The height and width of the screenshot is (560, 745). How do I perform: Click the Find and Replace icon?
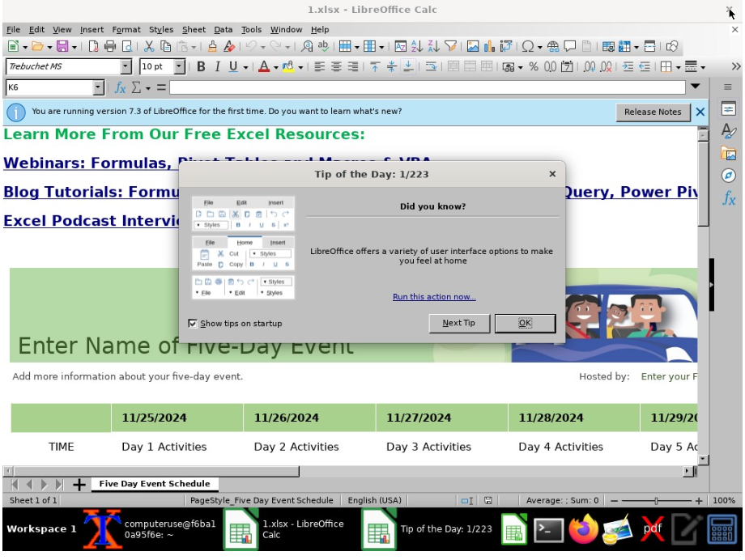click(307, 46)
